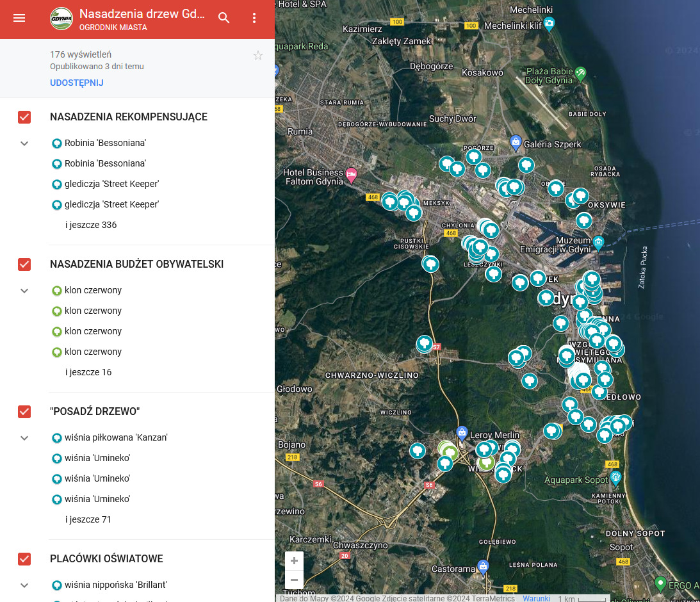The height and width of the screenshot is (602, 700).
Task: Show remaining items via "i jeszcze 336" link
Action: tap(90, 225)
